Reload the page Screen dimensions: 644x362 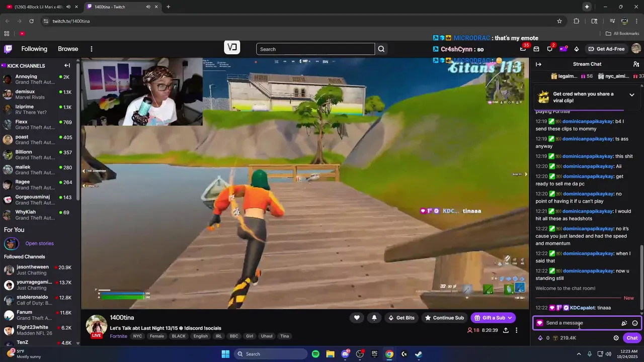click(x=31, y=21)
